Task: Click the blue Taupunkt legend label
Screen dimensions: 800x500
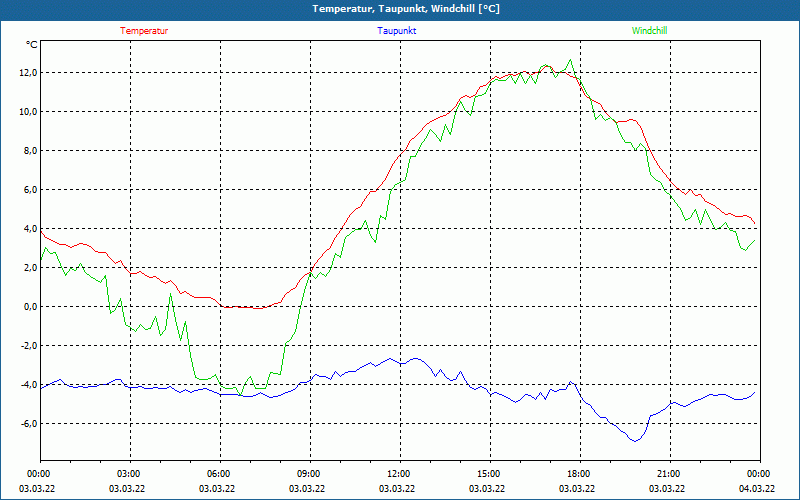Action: (396, 31)
